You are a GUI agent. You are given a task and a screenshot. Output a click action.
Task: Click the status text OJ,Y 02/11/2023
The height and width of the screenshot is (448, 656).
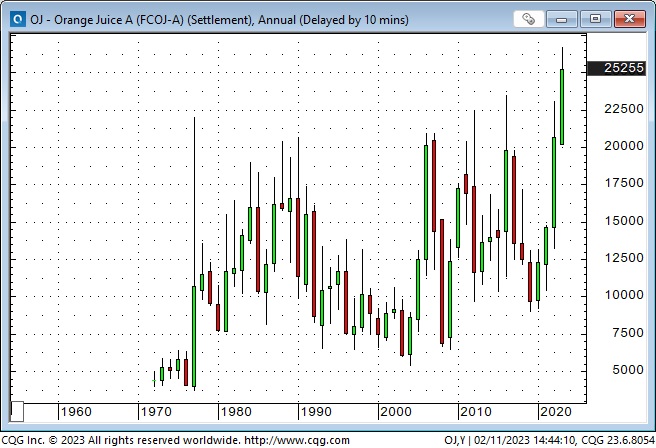(549, 440)
